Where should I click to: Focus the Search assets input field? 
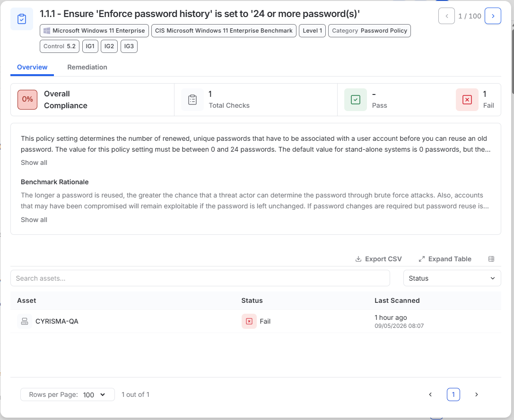(x=200, y=278)
